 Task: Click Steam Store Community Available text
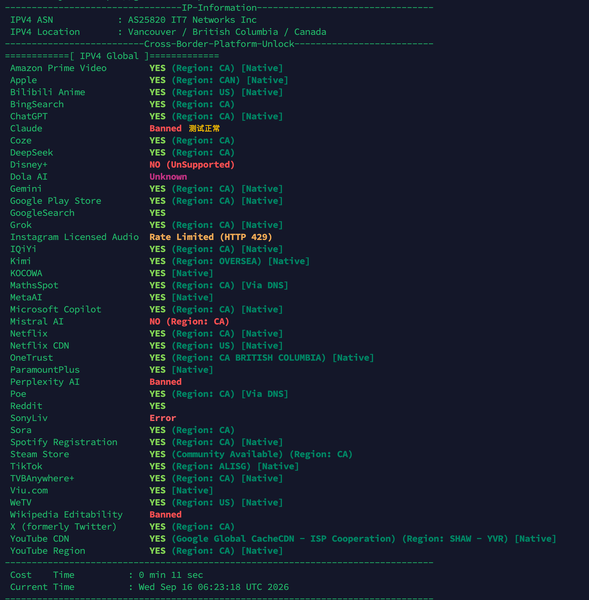[227, 454]
